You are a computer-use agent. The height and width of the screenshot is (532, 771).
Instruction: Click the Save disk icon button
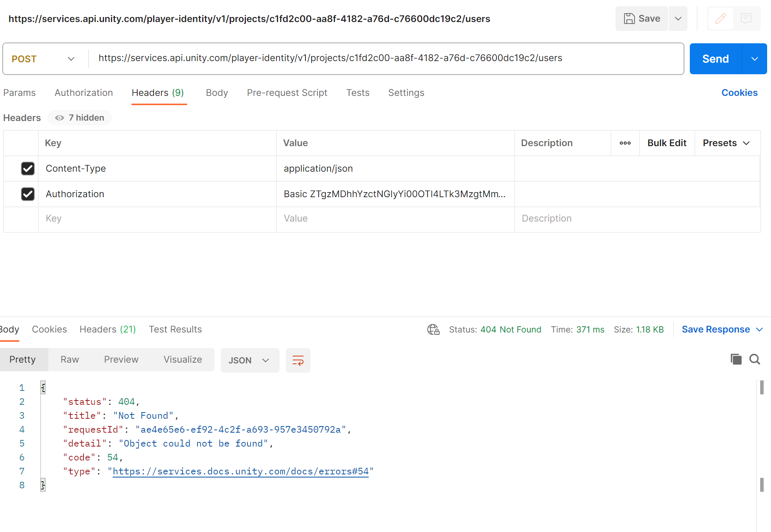pyautogui.click(x=642, y=19)
